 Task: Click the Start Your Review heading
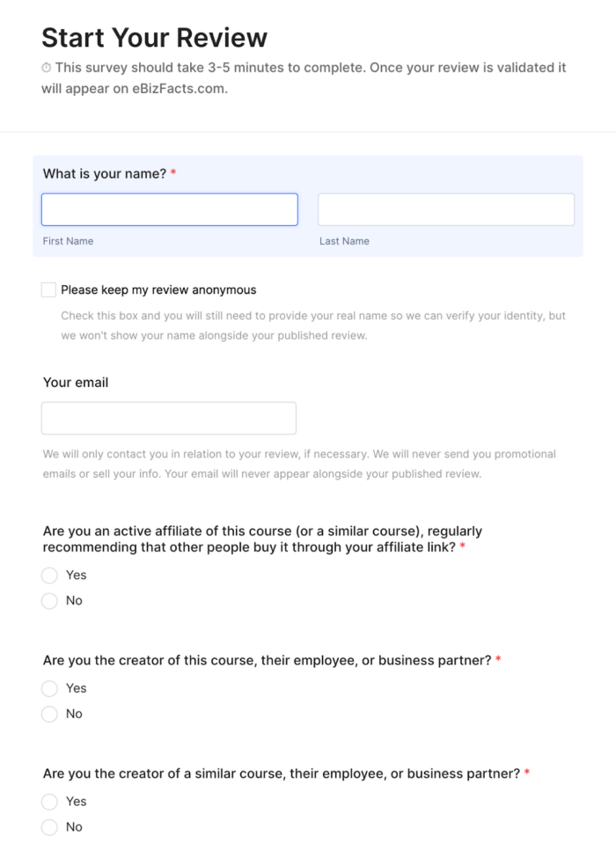[154, 38]
